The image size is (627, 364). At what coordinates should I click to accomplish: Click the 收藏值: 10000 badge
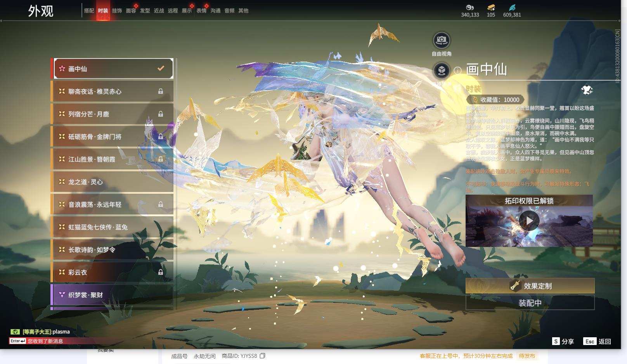(495, 100)
